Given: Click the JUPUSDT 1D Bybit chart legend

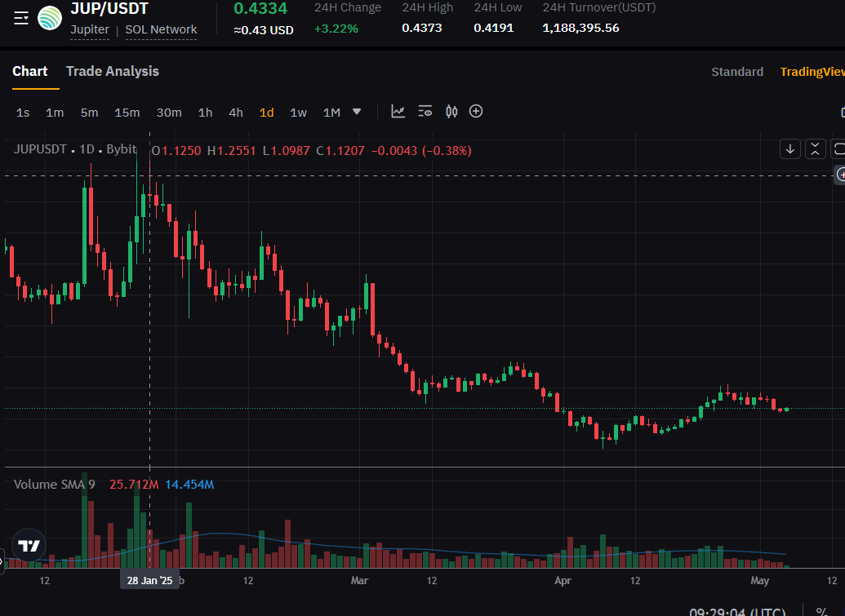Looking at the screenshot, I should (75, 149).
